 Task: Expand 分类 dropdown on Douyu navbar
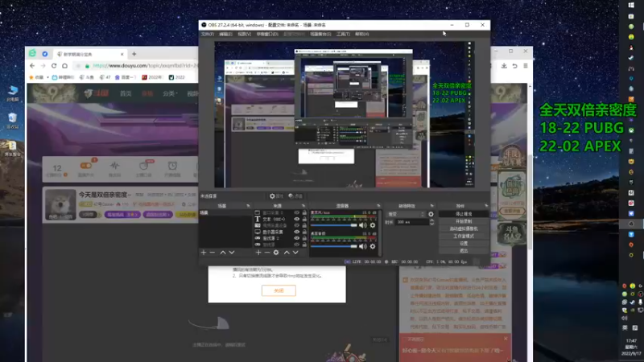[x=169, y=93]
